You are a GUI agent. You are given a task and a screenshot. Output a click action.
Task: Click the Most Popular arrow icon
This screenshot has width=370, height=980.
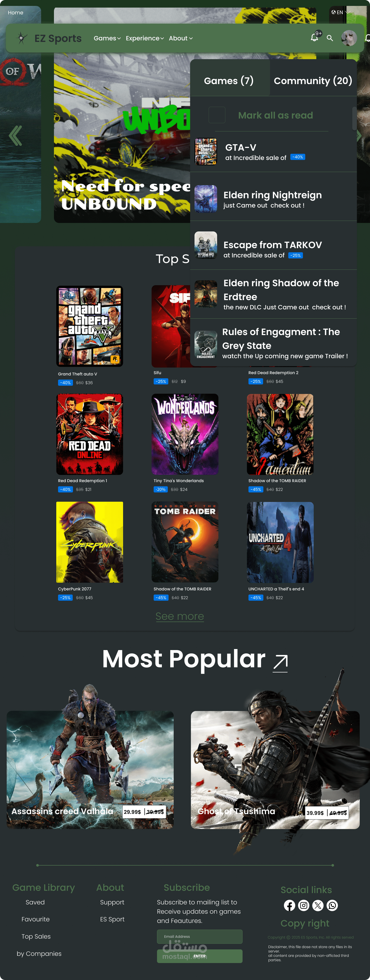[280, 663]
